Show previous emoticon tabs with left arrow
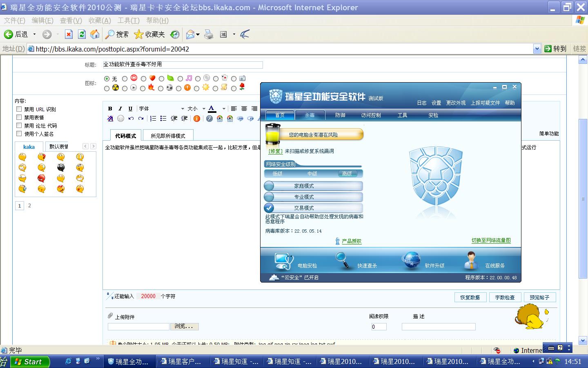Image resolution: width=588 pixels, height=368 pixels. pos(85,146)
